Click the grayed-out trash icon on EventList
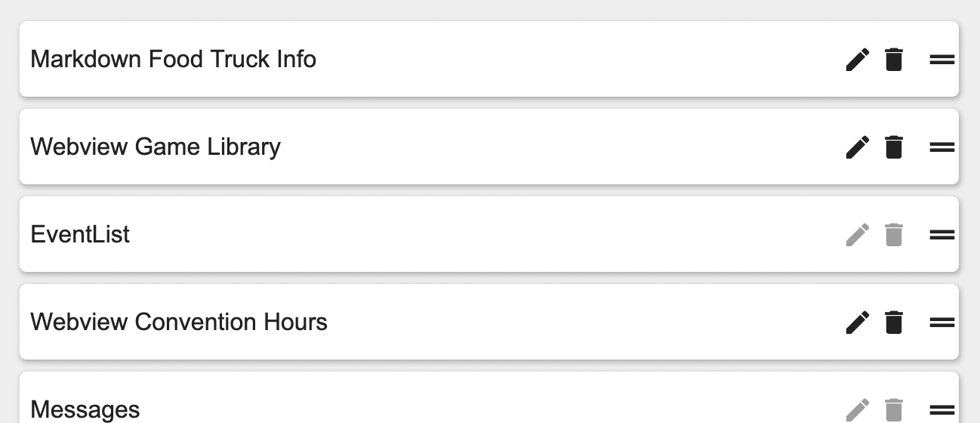Viewport: 980px width, 423px height. tap(894, 234)
